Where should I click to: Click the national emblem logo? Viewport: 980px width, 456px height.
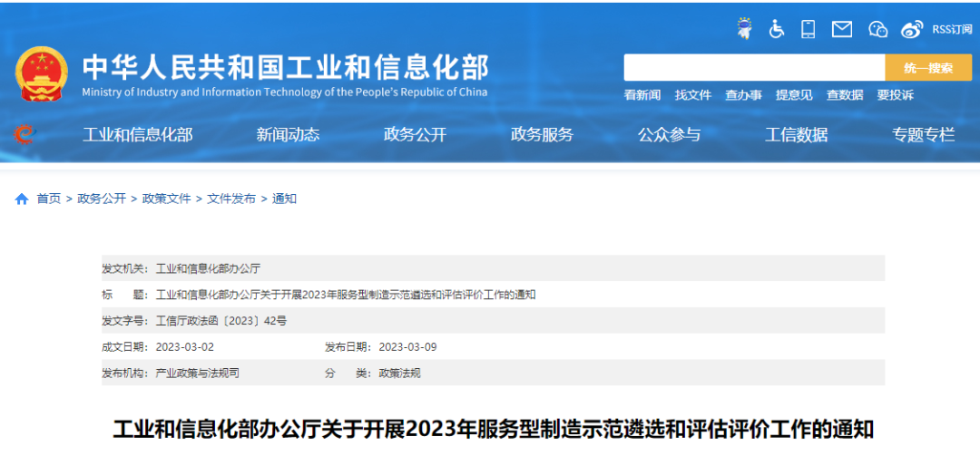[x=42, y=73]
